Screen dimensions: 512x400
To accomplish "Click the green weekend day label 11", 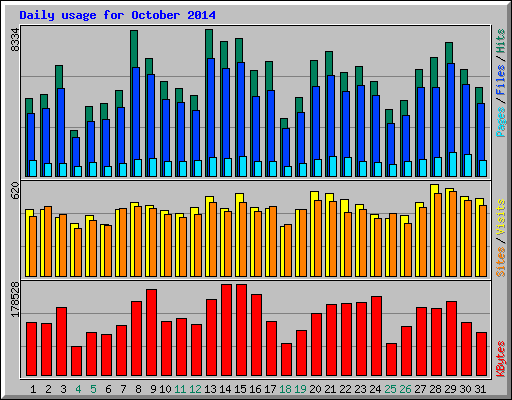I will [x=180, y=389].
